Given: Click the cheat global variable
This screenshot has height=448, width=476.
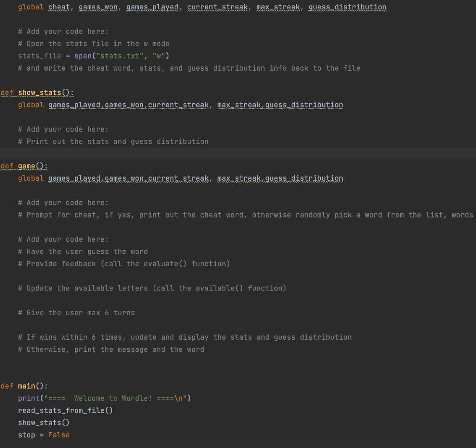Looking at the screenshot, I should pos(59,7).
